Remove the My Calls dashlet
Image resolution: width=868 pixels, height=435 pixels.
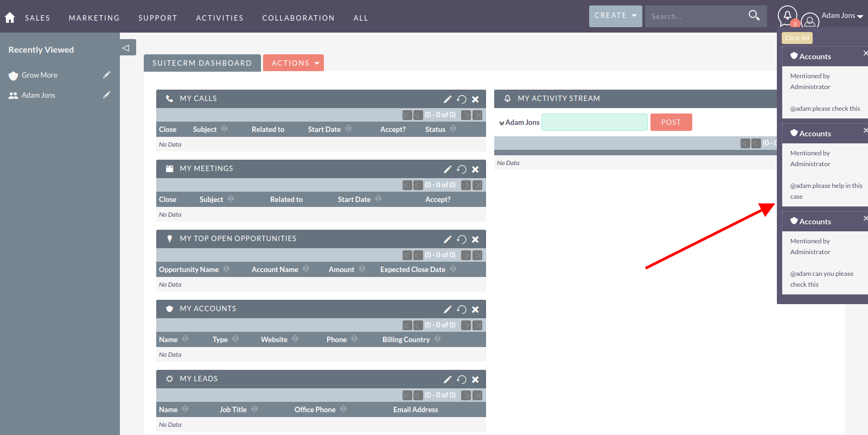pyautogui.click(x=475, y=99)
